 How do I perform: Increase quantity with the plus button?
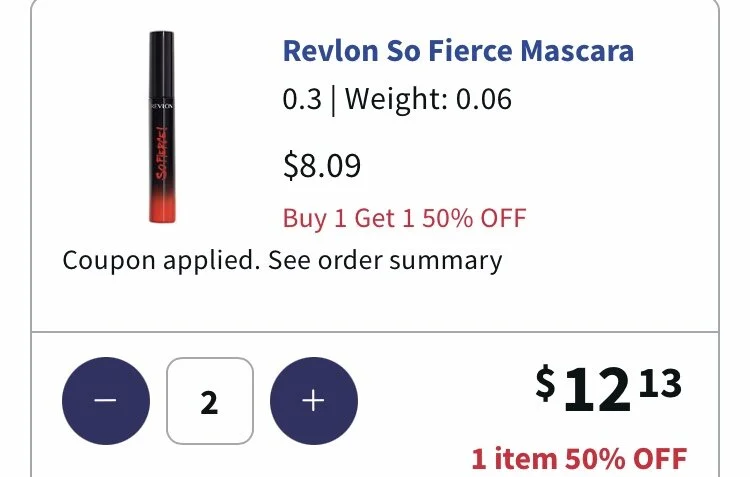314,400
